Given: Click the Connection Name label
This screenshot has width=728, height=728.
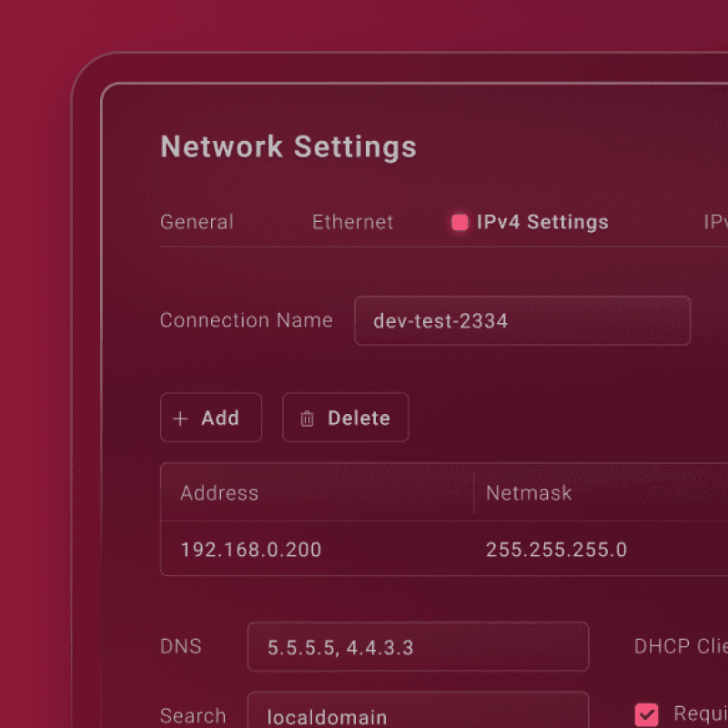Looking at the screenshot, I should pos(247,320).
